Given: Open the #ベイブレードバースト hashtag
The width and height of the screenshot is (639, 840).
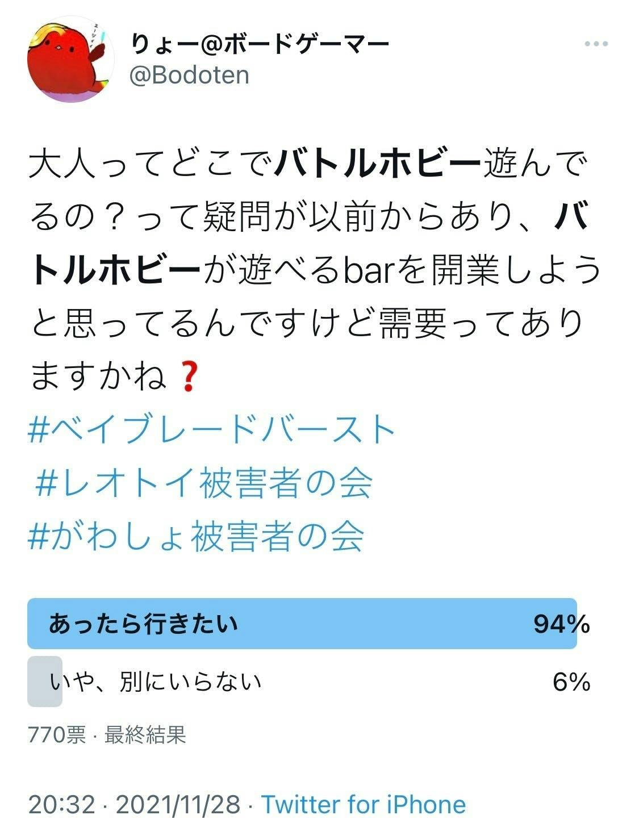Looking at the screenshot, I should tap(211, 431).
